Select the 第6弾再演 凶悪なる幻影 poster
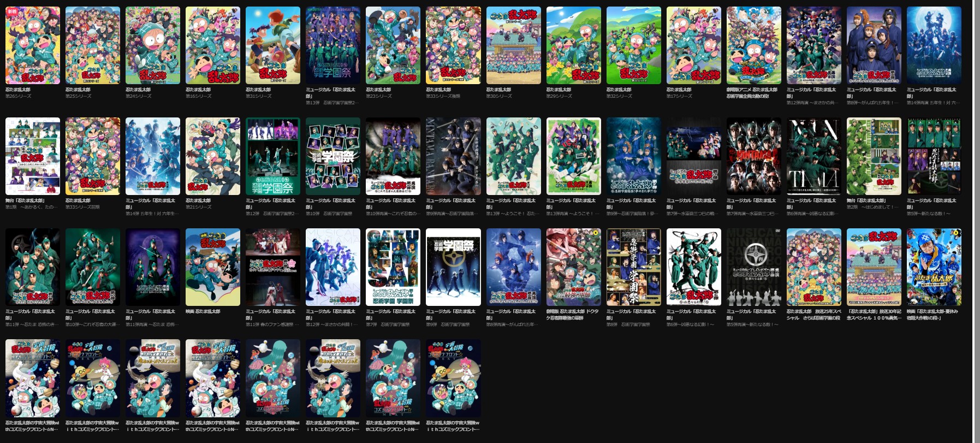 pyautogui.click(x=814, y=156)
